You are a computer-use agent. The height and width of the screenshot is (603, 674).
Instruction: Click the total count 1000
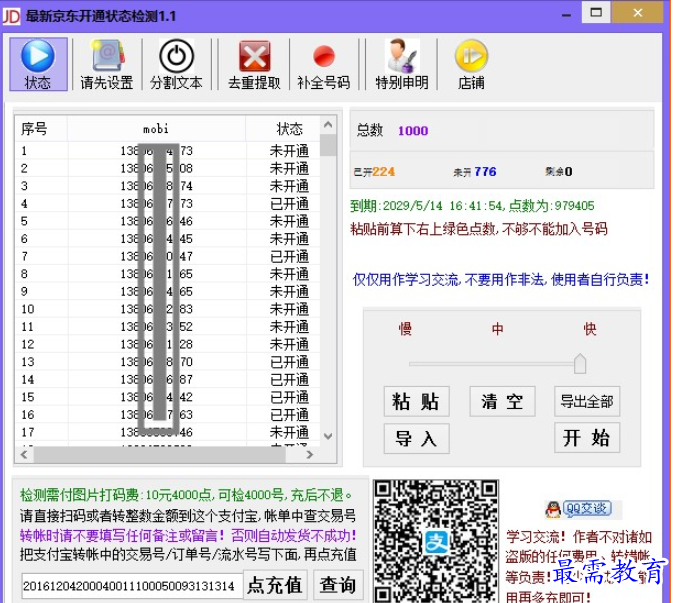(x=413, y=131)
